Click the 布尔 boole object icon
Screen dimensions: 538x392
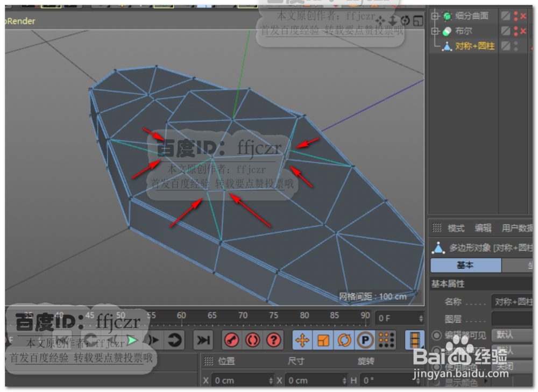click(447, 31)
